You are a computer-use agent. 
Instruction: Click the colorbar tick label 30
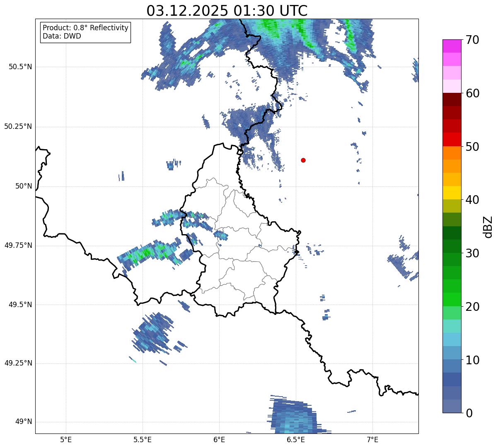click(x=472, y=253)
